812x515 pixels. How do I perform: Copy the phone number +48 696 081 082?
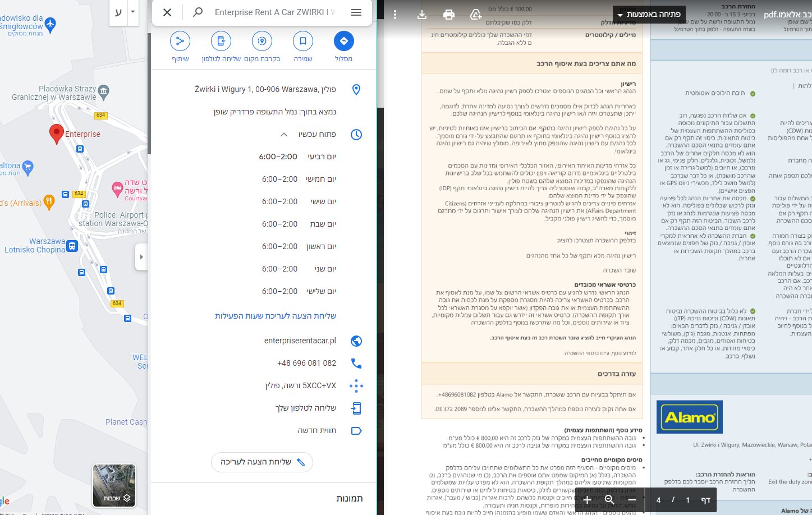[x=307, y=364]
